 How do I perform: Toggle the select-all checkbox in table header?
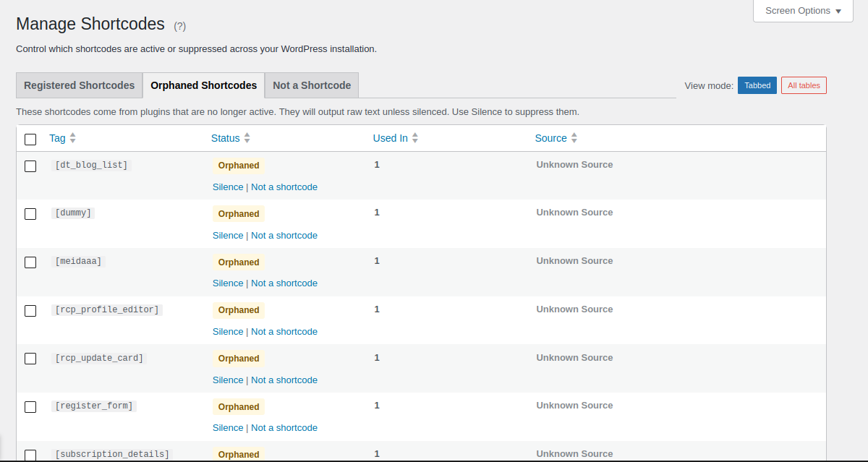(x=30, y=139)
